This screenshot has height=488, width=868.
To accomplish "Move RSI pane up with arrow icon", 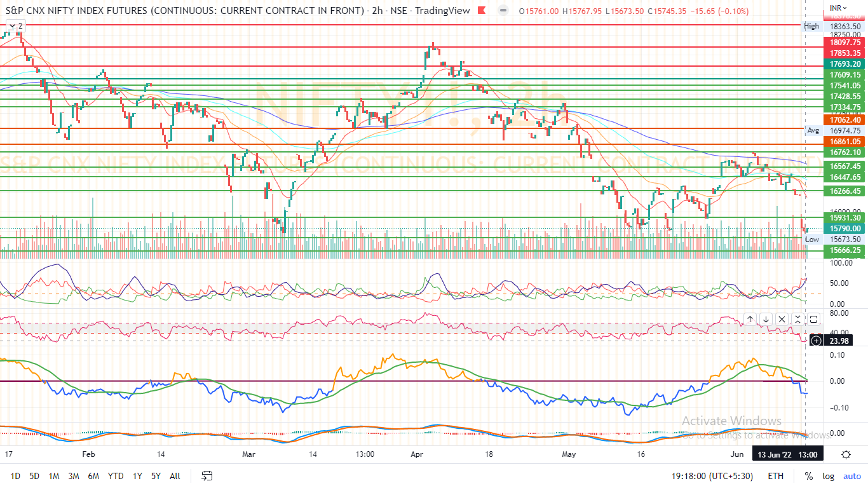I will coord(750,319).
